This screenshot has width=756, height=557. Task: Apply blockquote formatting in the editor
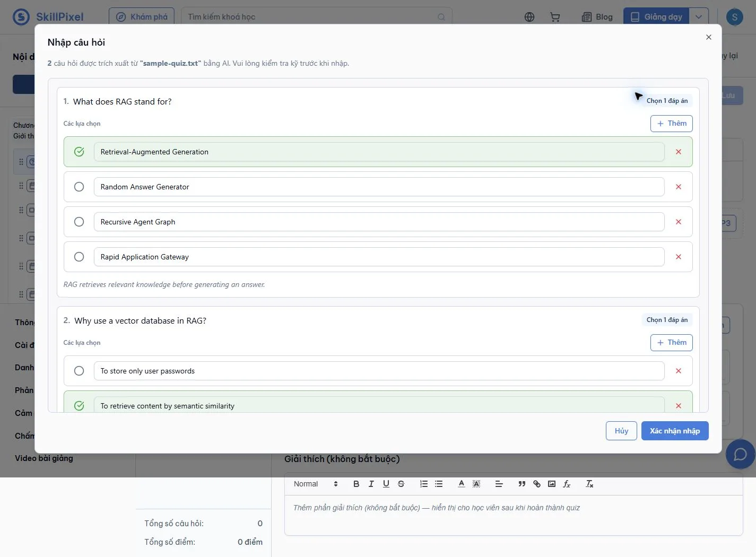tap(522, 484)
